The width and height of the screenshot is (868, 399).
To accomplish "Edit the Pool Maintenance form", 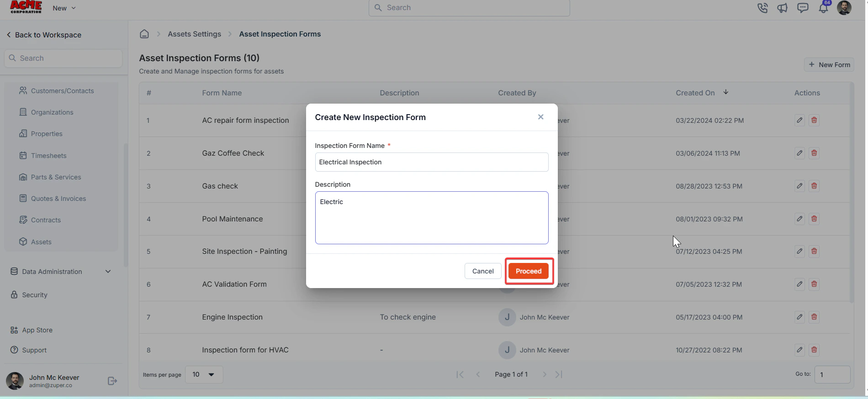I will tap(799, 219).
